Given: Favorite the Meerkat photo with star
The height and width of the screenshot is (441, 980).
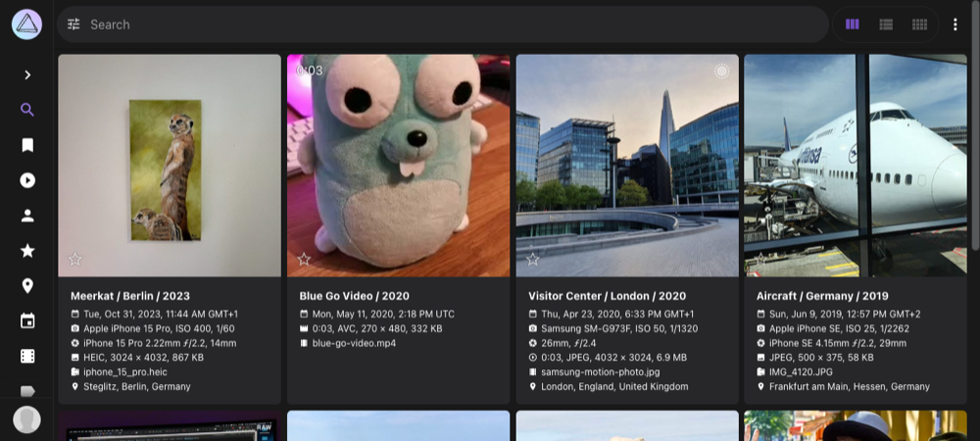Looking at the screenshot, I should click(75, 259).
